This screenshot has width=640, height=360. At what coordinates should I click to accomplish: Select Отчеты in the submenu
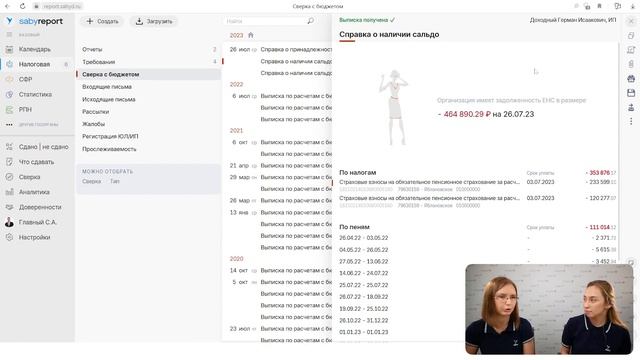point(92,49)
